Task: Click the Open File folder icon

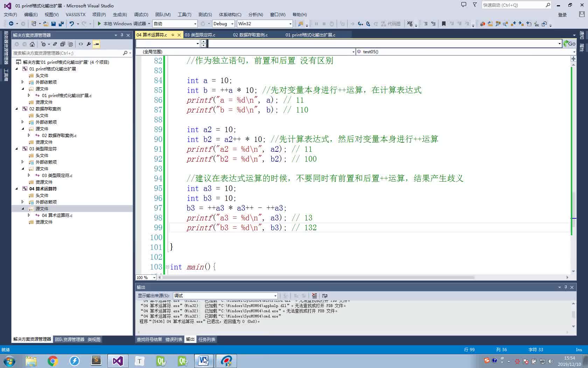Action: pyautogui.click(x=46, y=23)
